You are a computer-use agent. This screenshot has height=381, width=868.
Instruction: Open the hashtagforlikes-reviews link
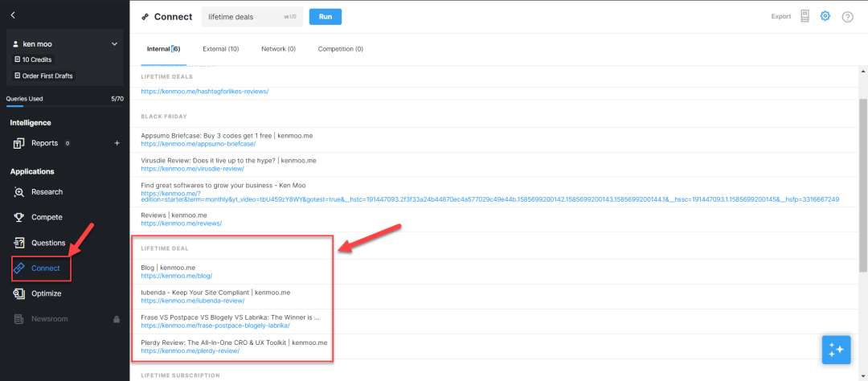(x=205, y=91)
